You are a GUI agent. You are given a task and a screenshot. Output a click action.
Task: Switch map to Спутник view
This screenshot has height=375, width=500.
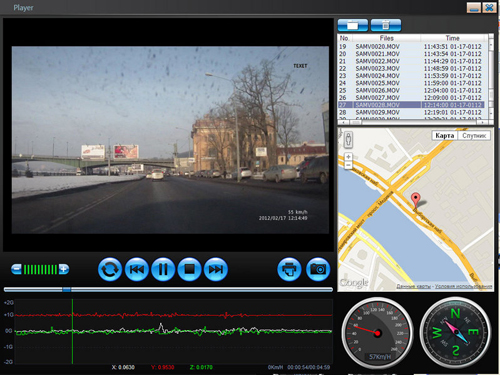click(474, 136)
